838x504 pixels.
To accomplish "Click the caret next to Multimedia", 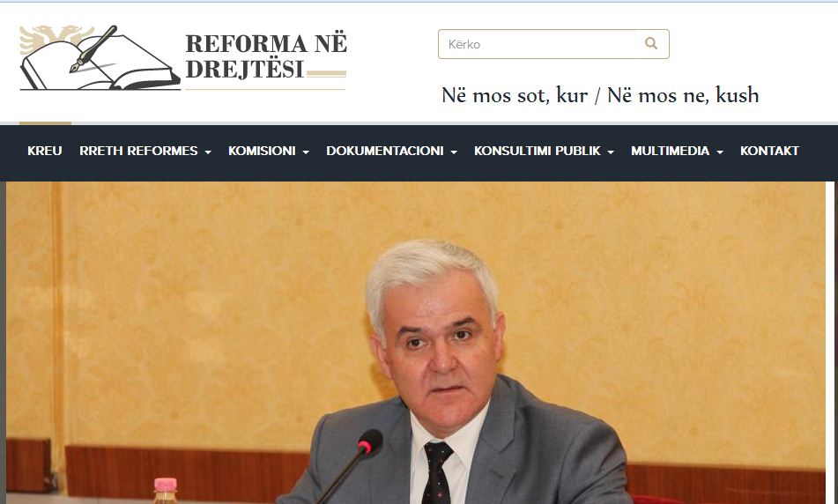I will point(720,152).
